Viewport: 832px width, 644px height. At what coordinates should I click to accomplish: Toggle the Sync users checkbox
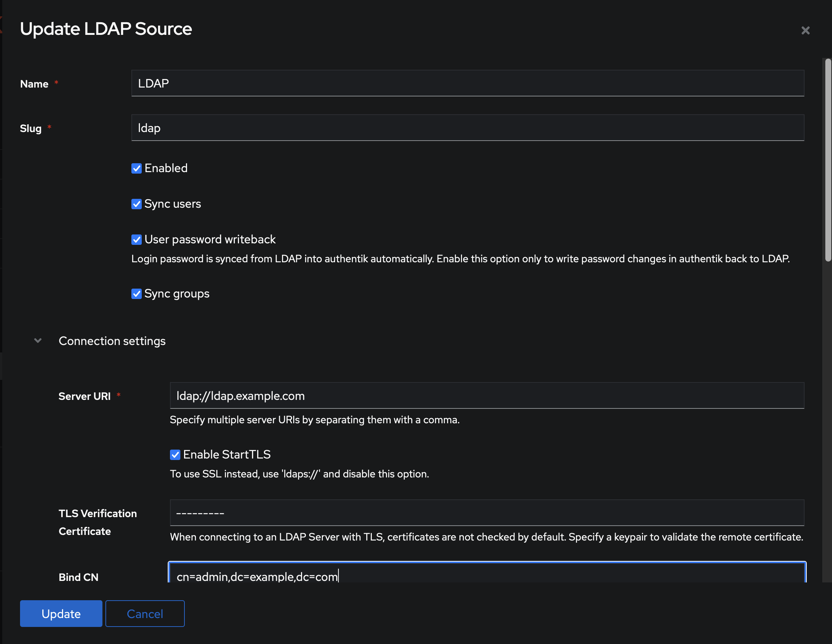click(137, 204)
